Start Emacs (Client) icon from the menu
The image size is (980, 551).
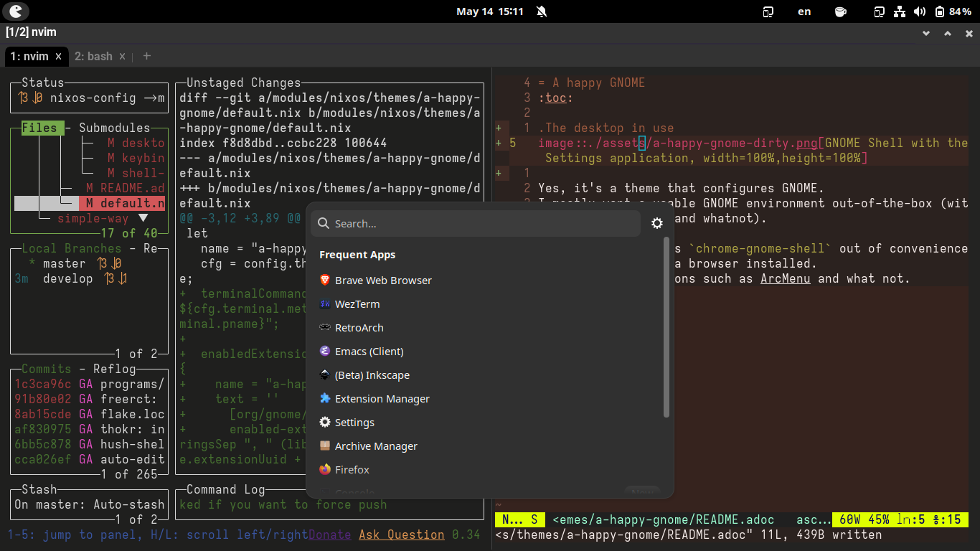tap(325, 351)
